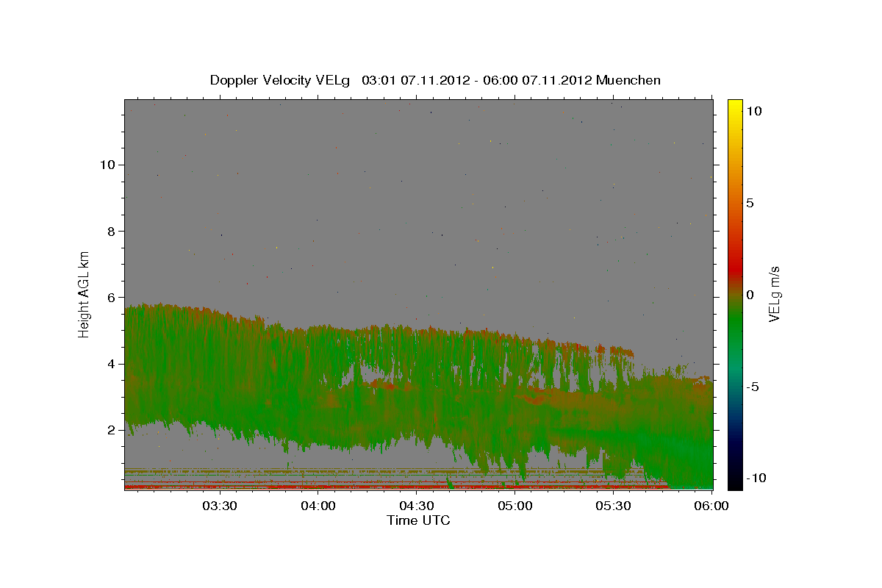Click the '05:00' time axis label
The width and height of the screenshot is (882, 588).
pos(515,506)
